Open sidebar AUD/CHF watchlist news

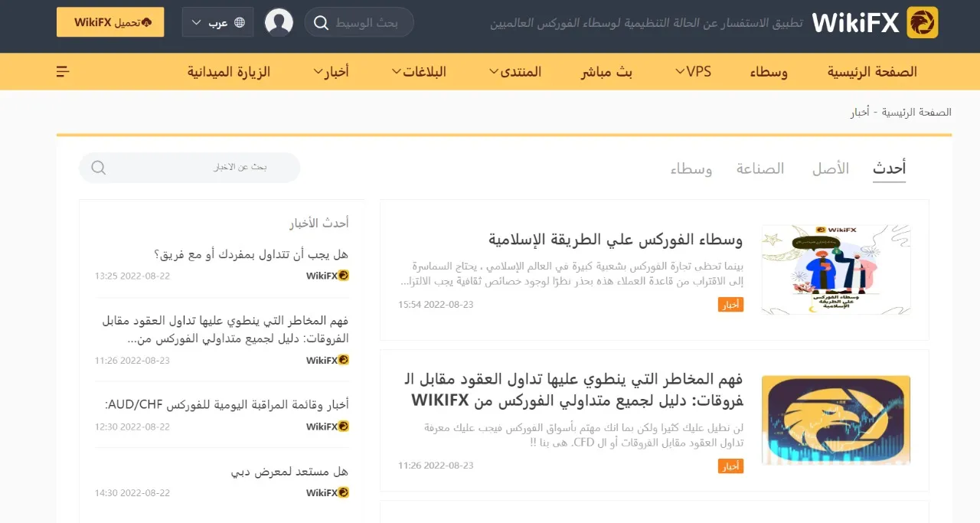pos(227,404)
